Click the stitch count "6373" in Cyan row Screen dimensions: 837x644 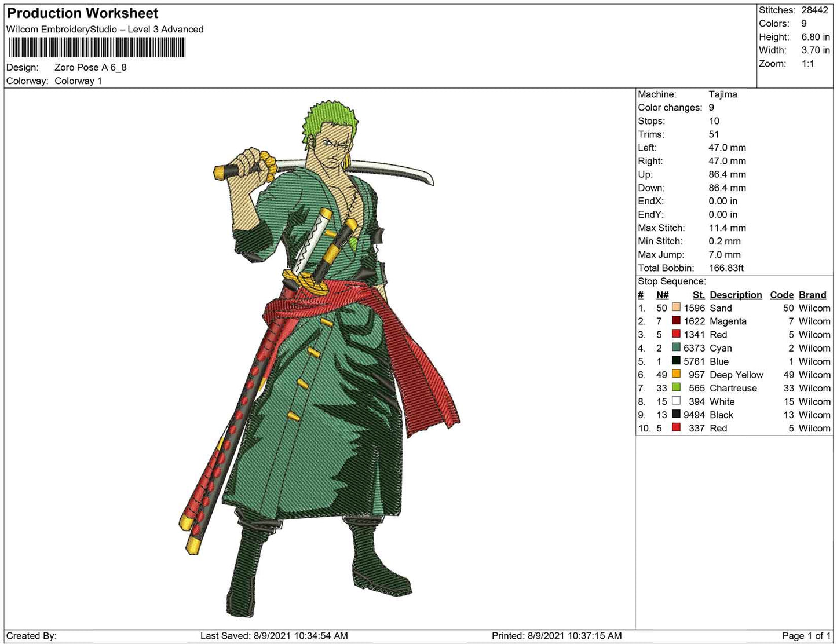point(694,348)
